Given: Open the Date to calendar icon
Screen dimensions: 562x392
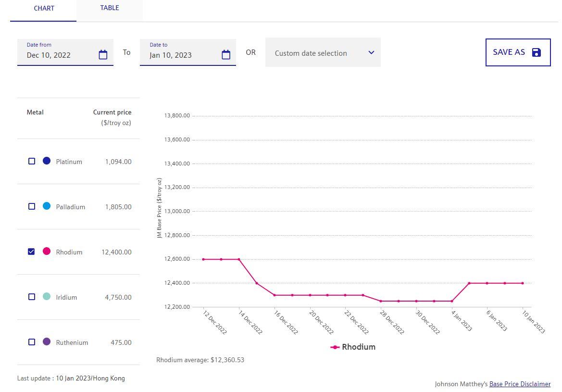Looking at the screenshot, I should pyautogui.click(x=226, y=55).
